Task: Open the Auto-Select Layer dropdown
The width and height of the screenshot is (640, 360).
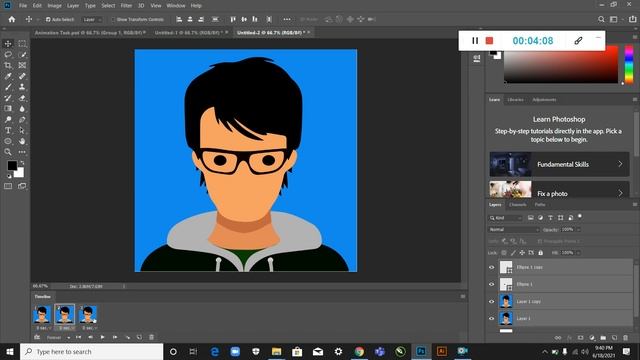Action: pyautogui.click(x=92, y=19)
